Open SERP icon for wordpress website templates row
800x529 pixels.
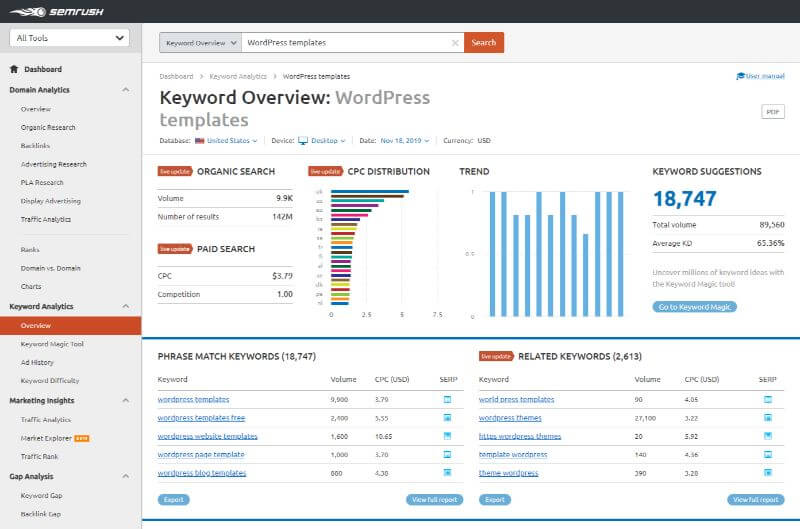[x=447, y=436]
